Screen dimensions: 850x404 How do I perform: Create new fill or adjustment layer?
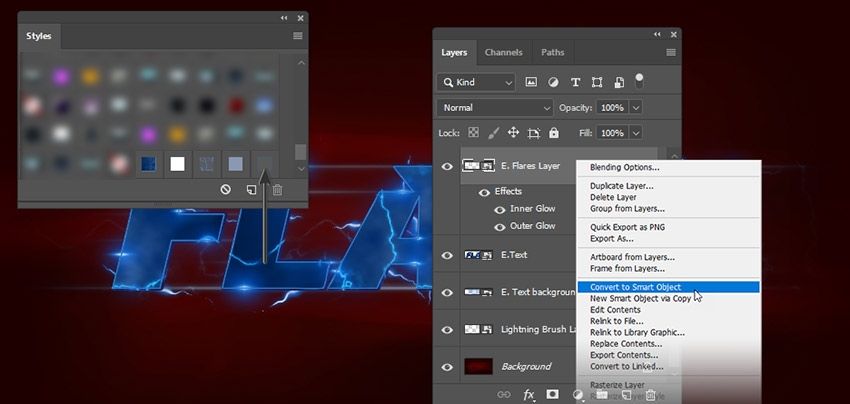point(578,394)
